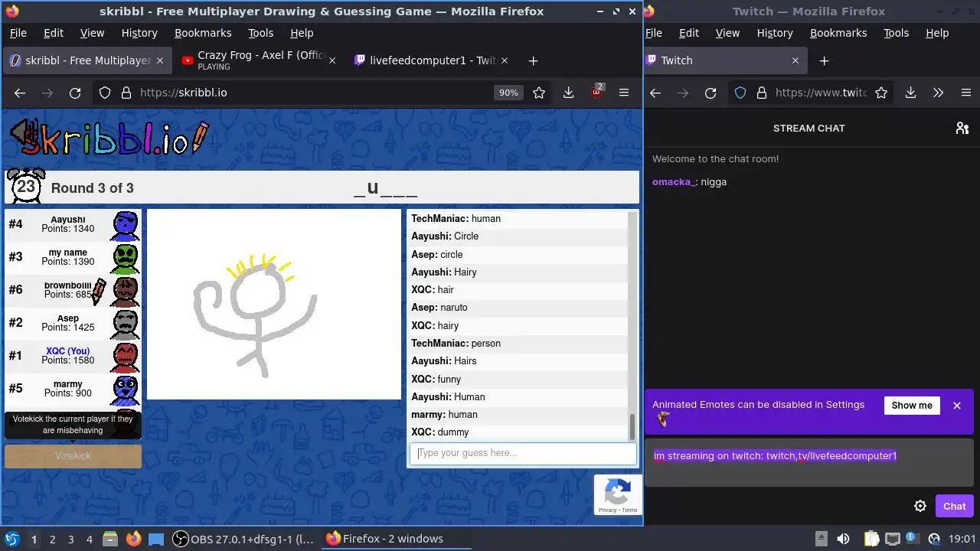Open the History menu in skribbl Firefox window
This screenshot has width=980, height=551.
pyautogui.click(x=139, y=33)
